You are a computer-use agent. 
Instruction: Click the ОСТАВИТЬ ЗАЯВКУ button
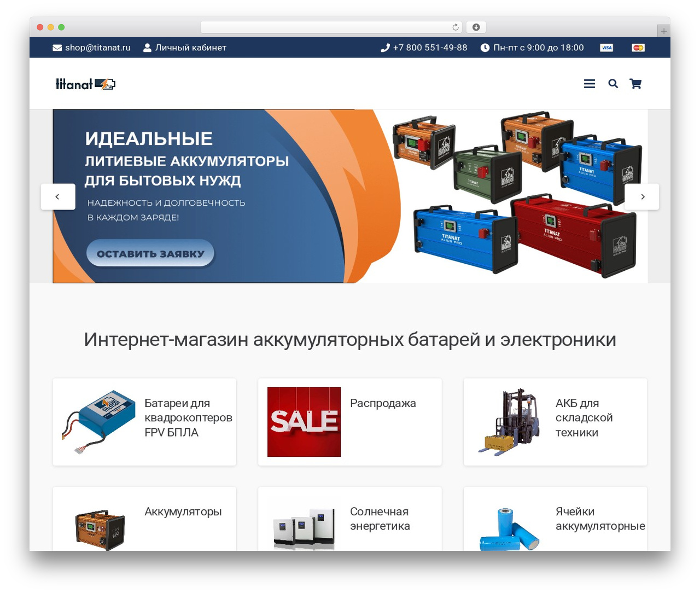click(x=150, y=253)
